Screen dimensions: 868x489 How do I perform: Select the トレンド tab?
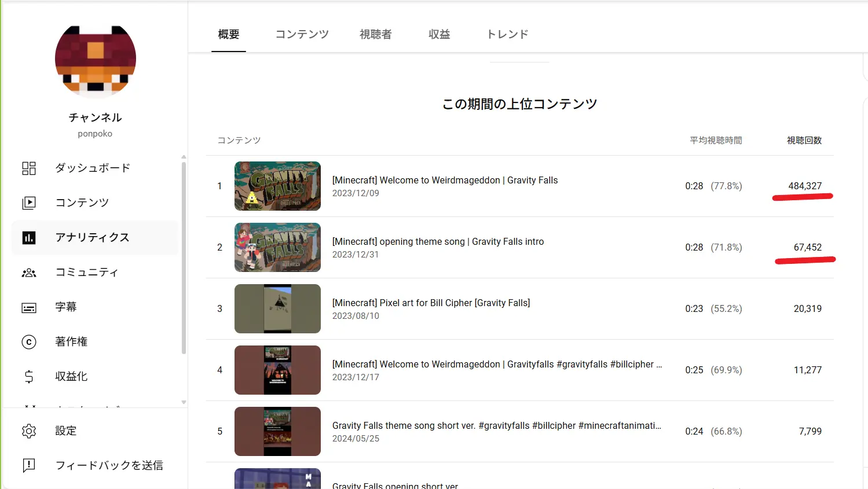tap(507, 35)
